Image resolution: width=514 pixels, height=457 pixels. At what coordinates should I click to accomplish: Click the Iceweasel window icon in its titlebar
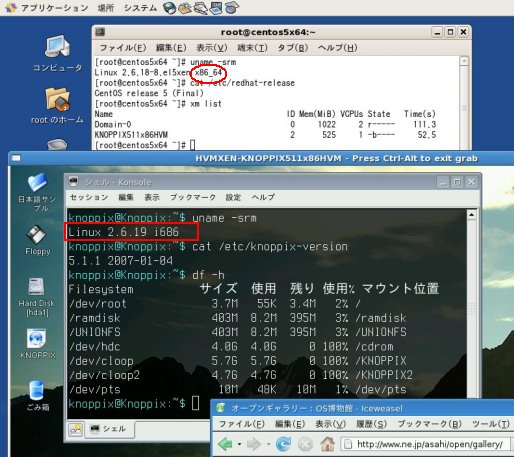click(x=220, y=408)
